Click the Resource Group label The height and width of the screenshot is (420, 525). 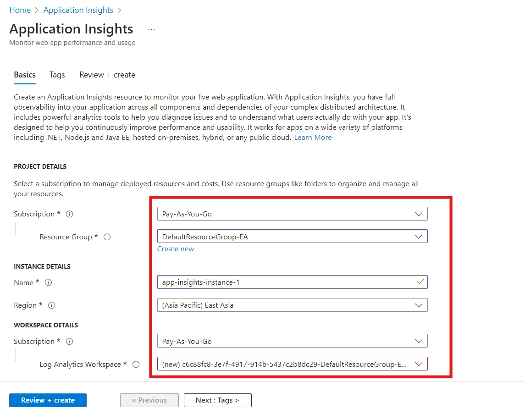[66, 237]
